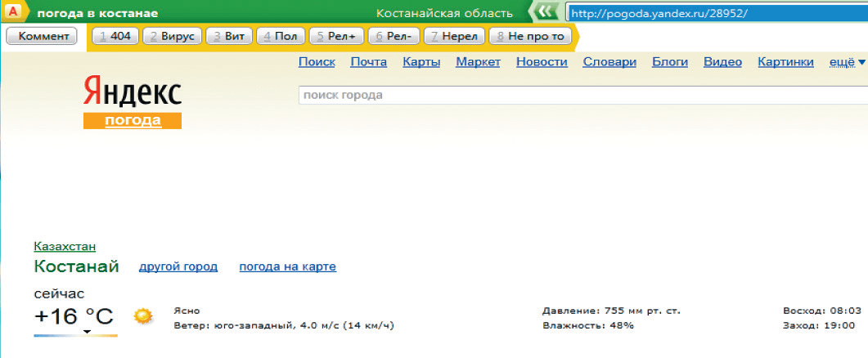Expand the arrow under the +16 °C temperature
Viewport: 868px width, 358px height.
pyautogui.click(x=87, y=332)
